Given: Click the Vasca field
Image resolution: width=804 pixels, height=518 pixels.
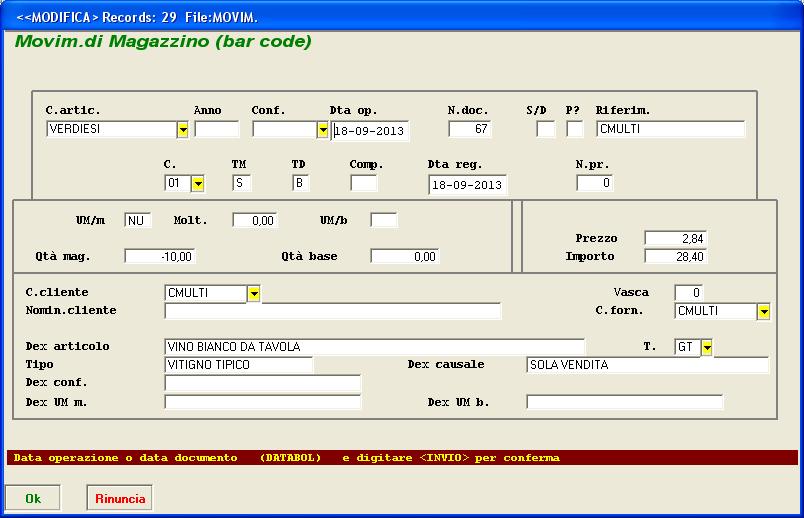Looking at the screenshot, I should [x=689, y=293].
